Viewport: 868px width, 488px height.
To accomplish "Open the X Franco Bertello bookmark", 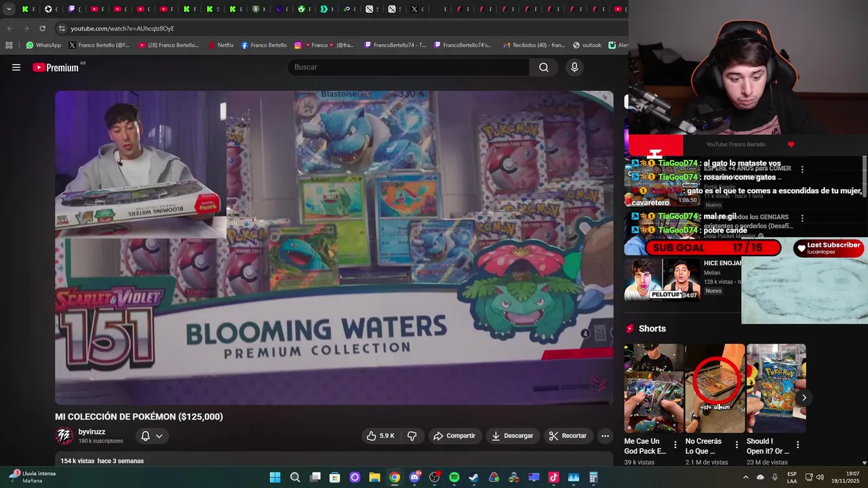I will click(99, 45).
